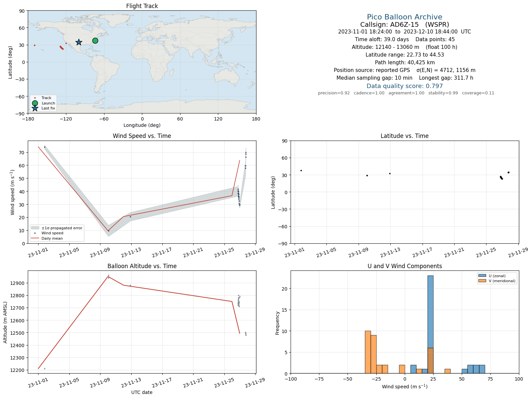This screenshot has width=532, height=398.
Task: Select the "UTC date" axis label
Action: 142,392
